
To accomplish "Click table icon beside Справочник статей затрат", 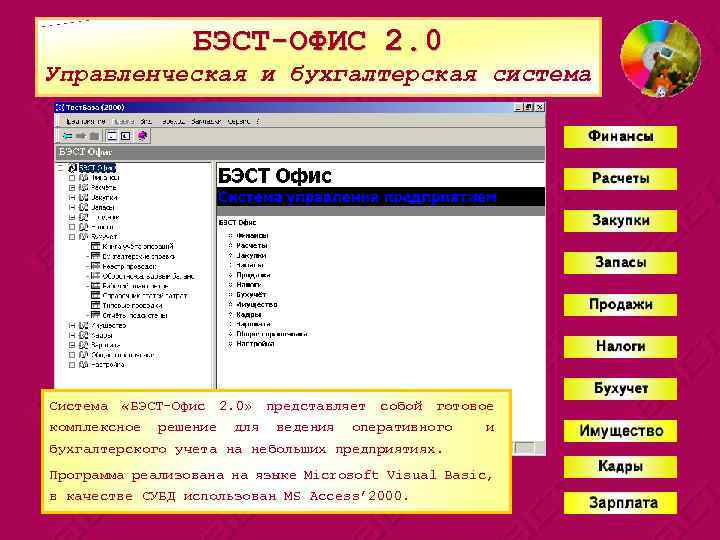I will (95, 296).
